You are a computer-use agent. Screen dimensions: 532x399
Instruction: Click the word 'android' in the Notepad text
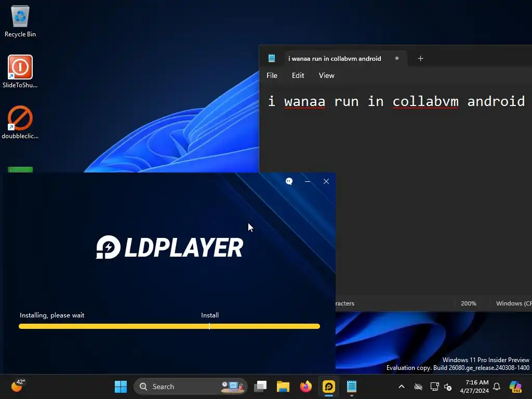point(496,101)
